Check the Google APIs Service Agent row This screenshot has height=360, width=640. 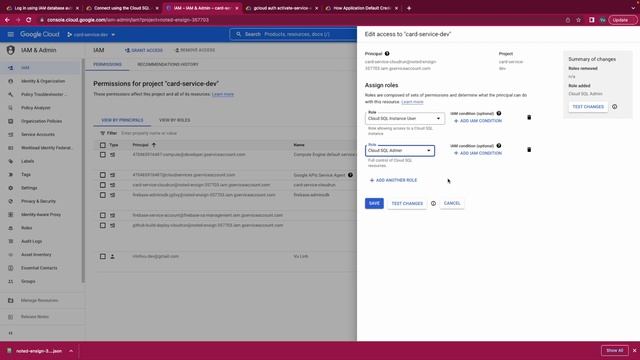tap(102, 175)
